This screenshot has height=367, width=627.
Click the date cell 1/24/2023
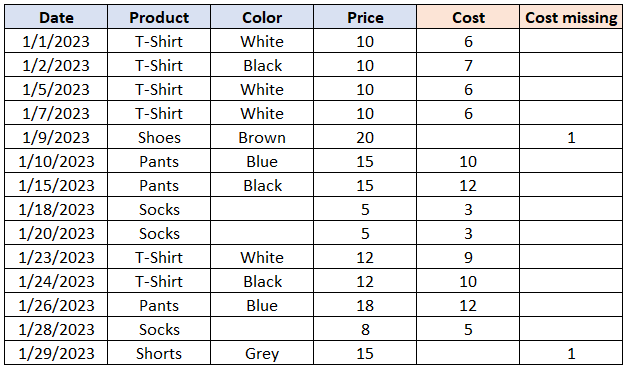(56, 281)
